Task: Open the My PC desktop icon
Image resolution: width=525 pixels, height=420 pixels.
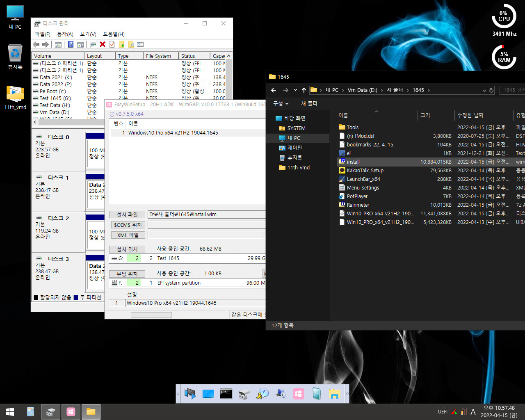Action: pos(15,17)
